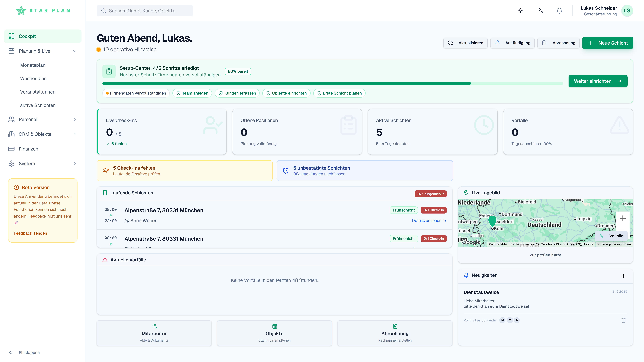Viewport: 644px width, 362px height.
Task: Click the Live Lagebild pin icon
Action: (466, 193)
